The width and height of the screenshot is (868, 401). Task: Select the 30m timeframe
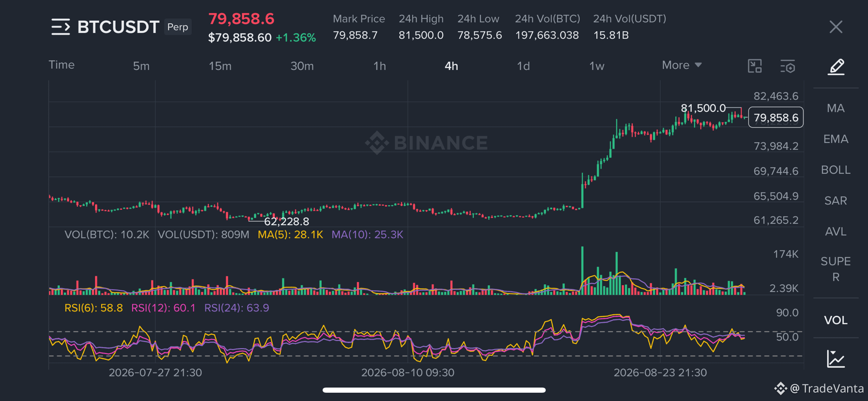302,66
